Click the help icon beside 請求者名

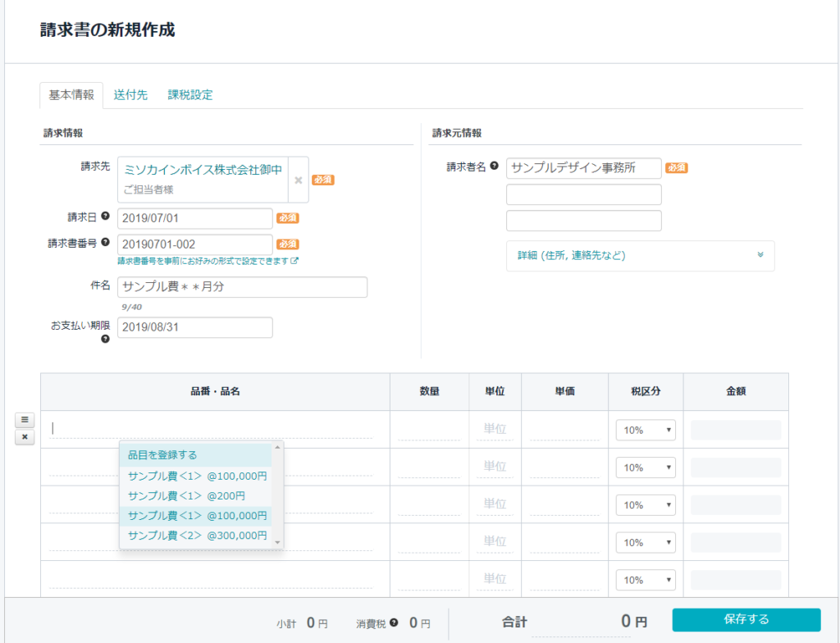(x=494, y=166)
